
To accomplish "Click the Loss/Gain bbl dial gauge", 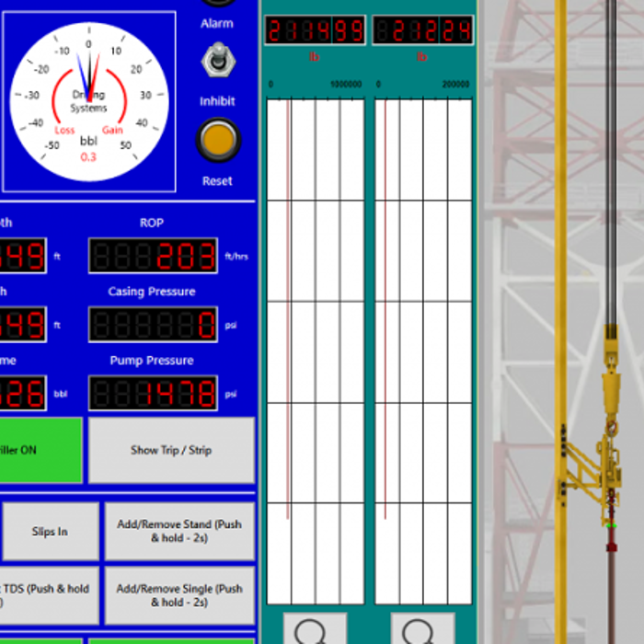I will (89, 101).
